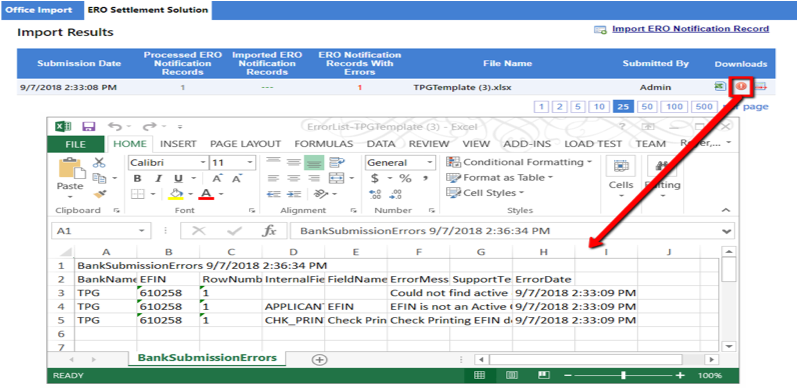This screenshot has width=797, height=391.
Task: Switch to Page Layout view in status bar
Action: (x=512, y=376)
